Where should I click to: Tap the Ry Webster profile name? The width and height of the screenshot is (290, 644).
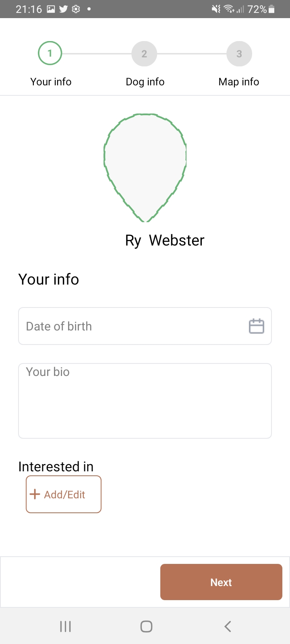click(165, 240)
